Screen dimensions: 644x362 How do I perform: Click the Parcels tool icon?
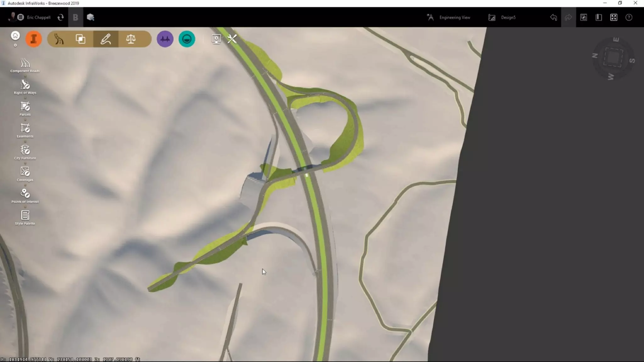click(x=25, y=107)
